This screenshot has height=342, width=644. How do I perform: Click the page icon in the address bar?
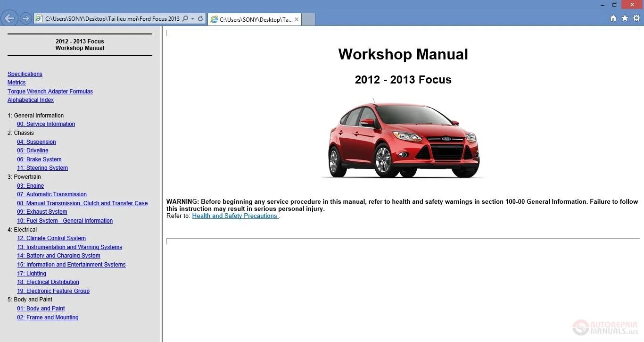(39, 19)
